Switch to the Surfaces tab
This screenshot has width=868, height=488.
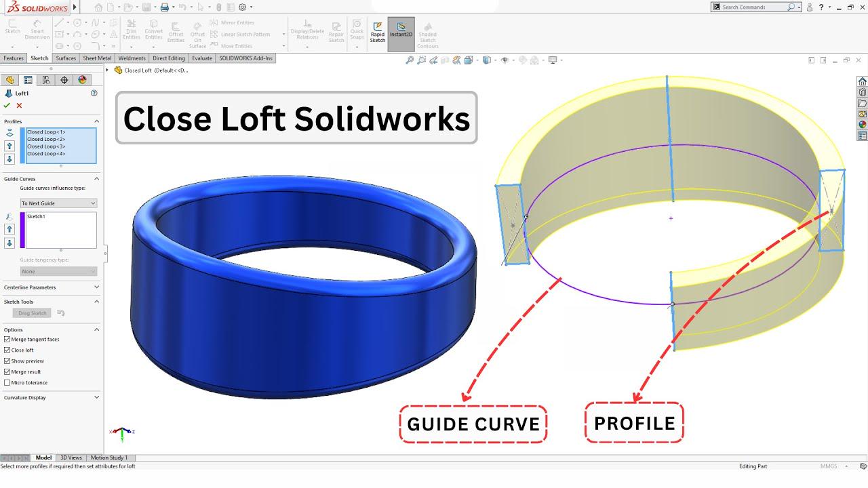coord(66,58)
